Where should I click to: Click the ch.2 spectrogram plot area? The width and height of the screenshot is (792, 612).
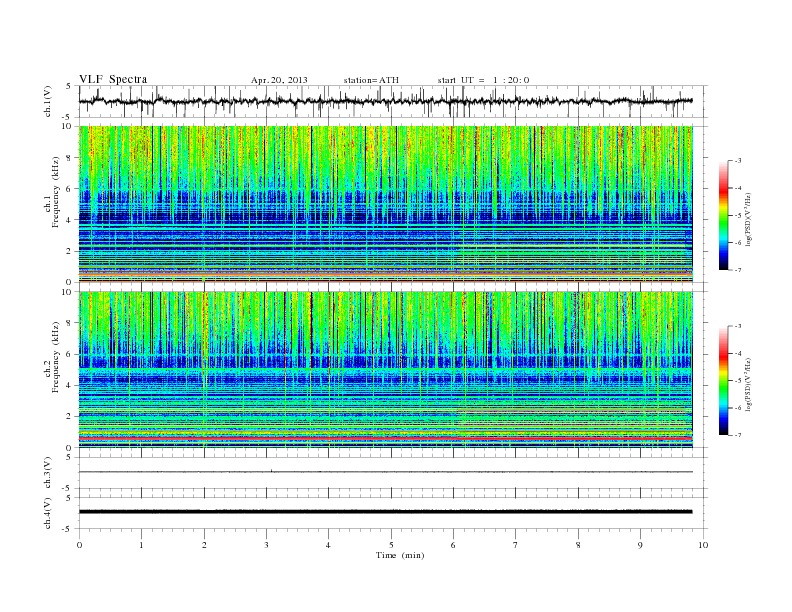[x=386, y=369]
